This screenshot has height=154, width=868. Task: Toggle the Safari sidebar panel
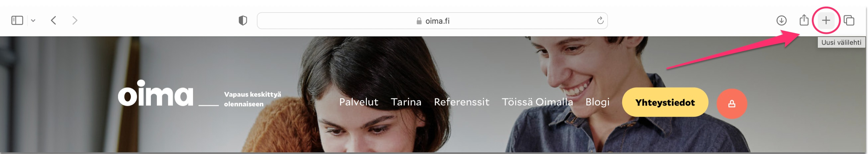pos(17,21)
